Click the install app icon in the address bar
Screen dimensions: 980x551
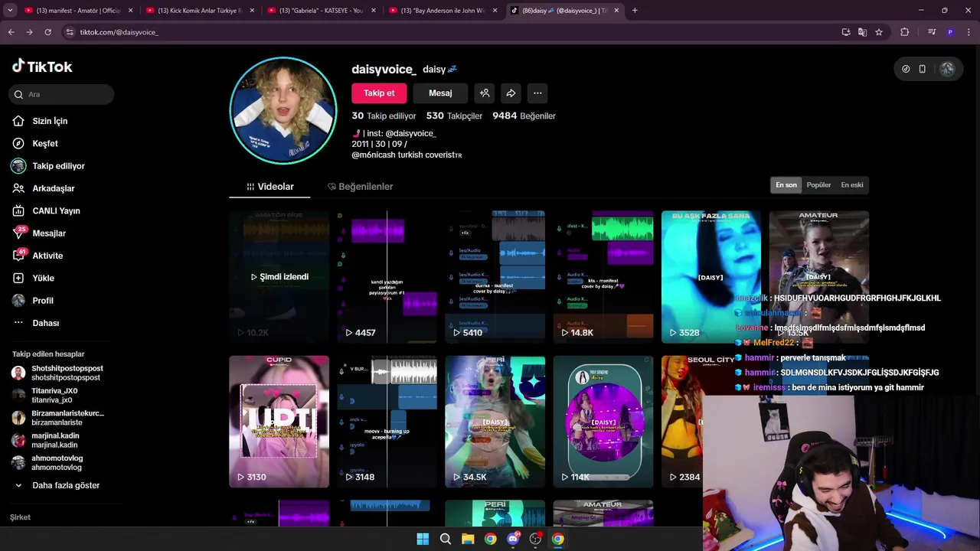[845, 32]
